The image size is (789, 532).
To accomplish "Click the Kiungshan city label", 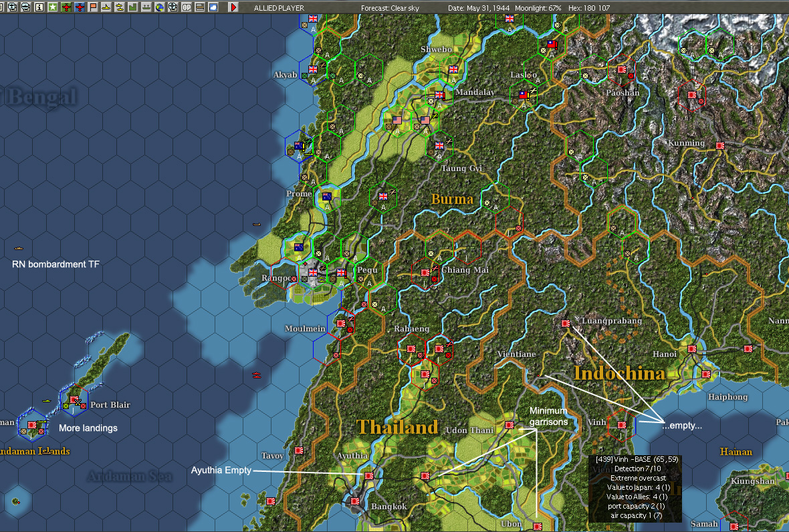I will coord(753,481).
